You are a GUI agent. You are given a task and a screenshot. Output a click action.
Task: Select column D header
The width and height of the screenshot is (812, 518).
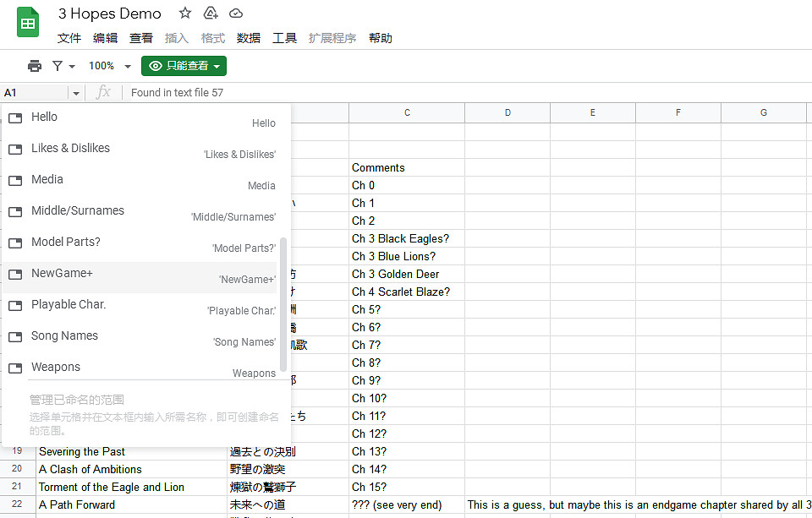tap(507, 112)
